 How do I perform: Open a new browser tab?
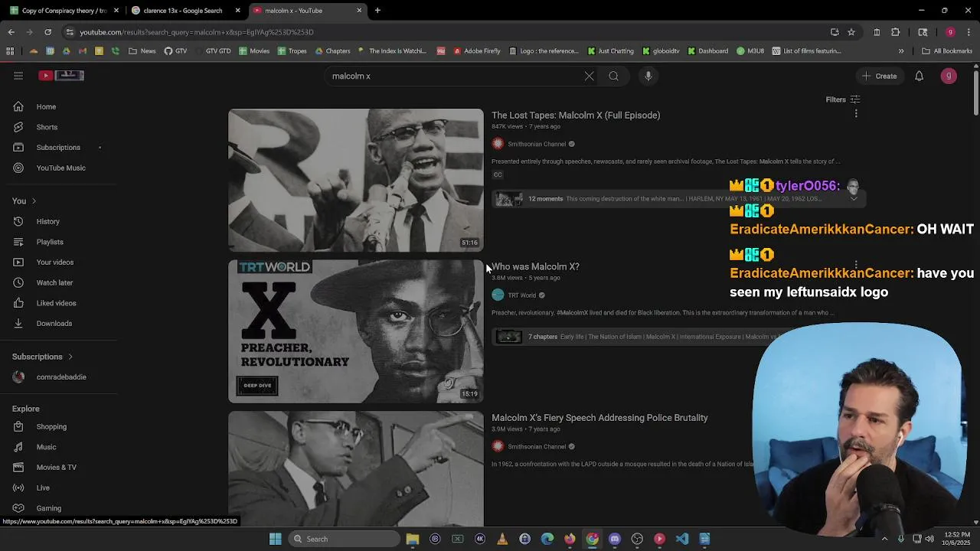pyautogui.click(x=377, y=11)
